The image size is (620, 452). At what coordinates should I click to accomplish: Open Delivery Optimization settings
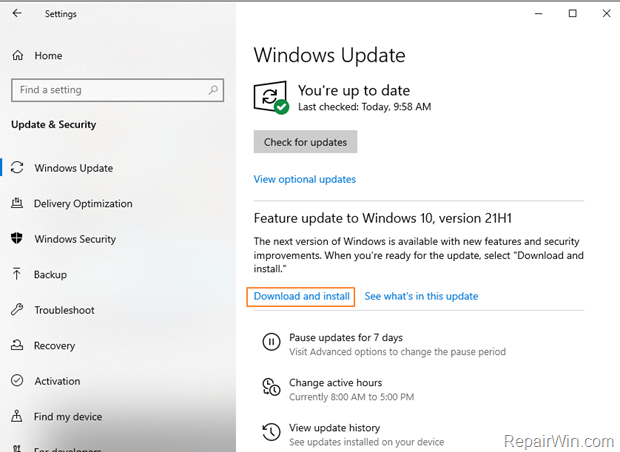click(83, 204)
